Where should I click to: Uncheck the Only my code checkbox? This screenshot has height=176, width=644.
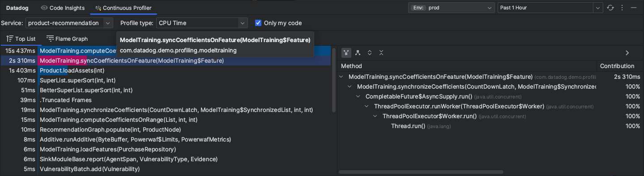[x=258, y=23]
